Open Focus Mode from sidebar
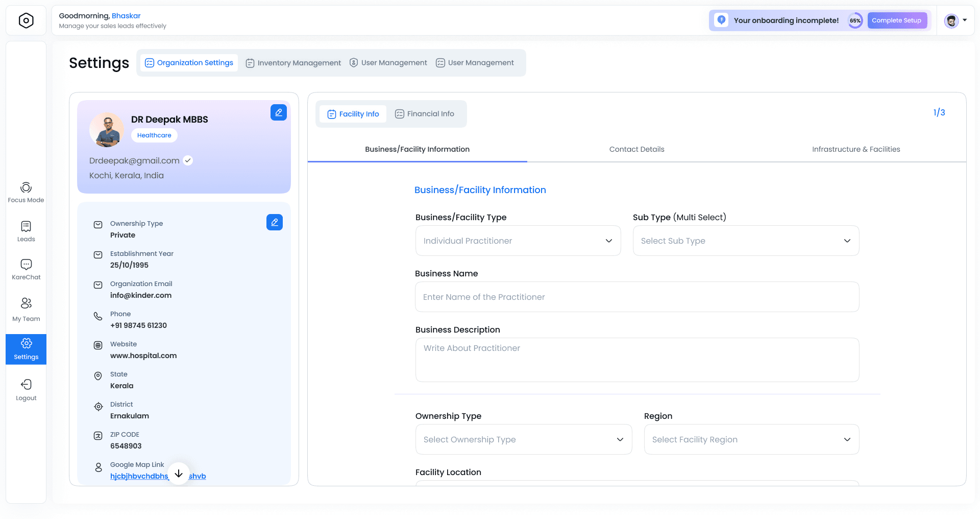Image resolution: width=980 pixels, height=519 pixels. pyautogui.click(x=26, y=193)
